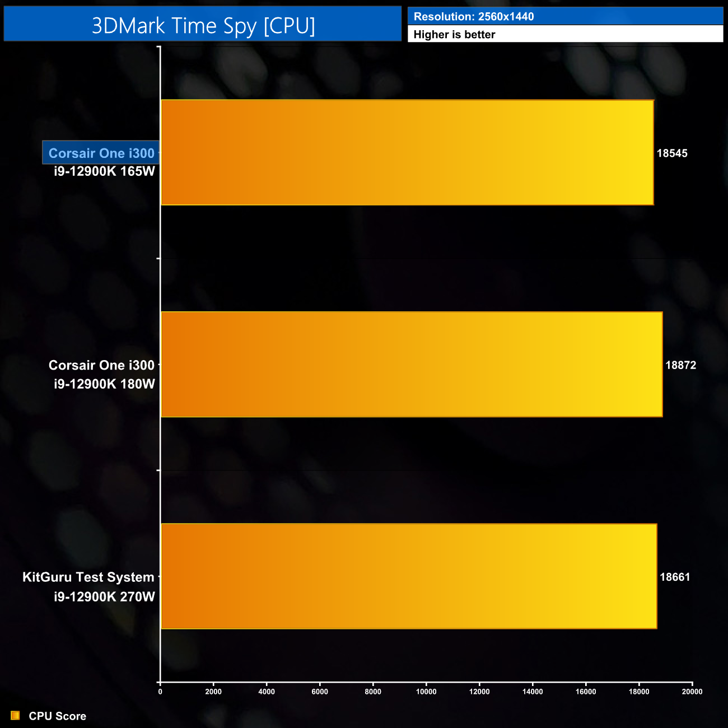The image size is (728, 728).
Task: Click the orange CPU Score legend swatch
Action: [15, 716]
